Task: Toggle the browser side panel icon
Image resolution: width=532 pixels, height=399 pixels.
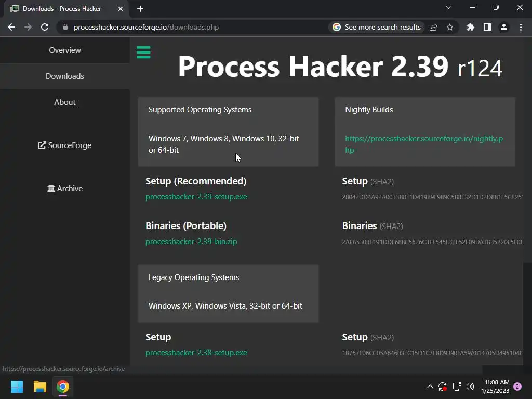Action: pos(487,27)
